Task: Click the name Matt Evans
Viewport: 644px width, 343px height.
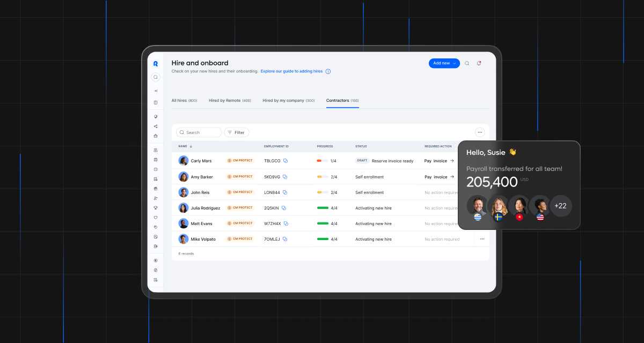Action: click(201, 223)
